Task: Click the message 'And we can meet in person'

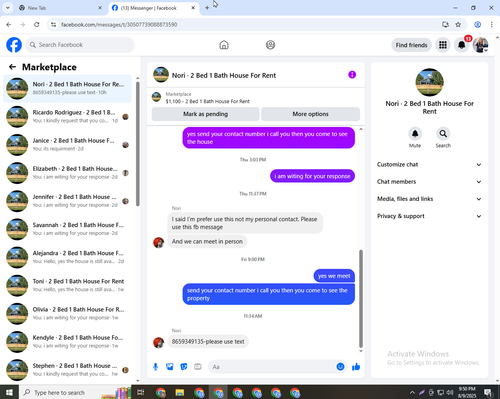Action: (207, 241)
